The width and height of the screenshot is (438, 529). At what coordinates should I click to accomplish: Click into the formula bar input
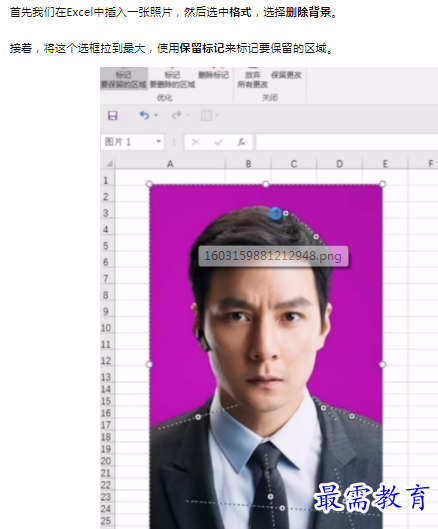pos(347,142)
